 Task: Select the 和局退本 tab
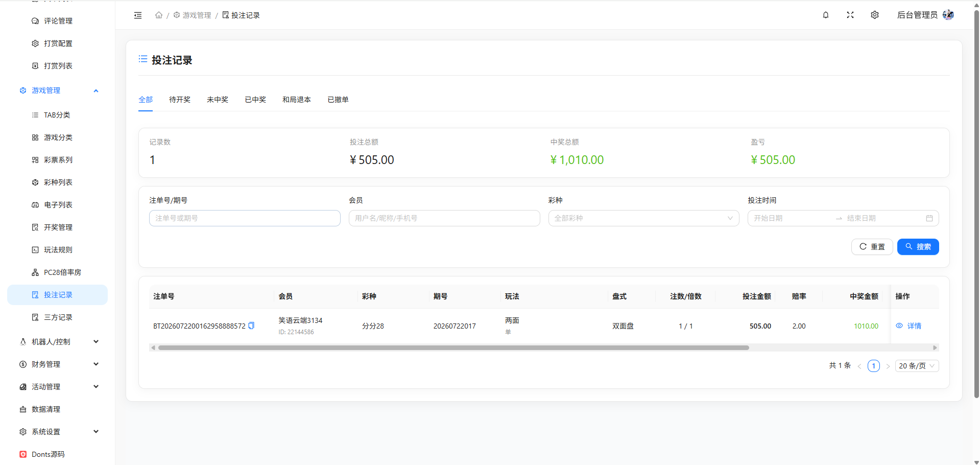(297, 100)
